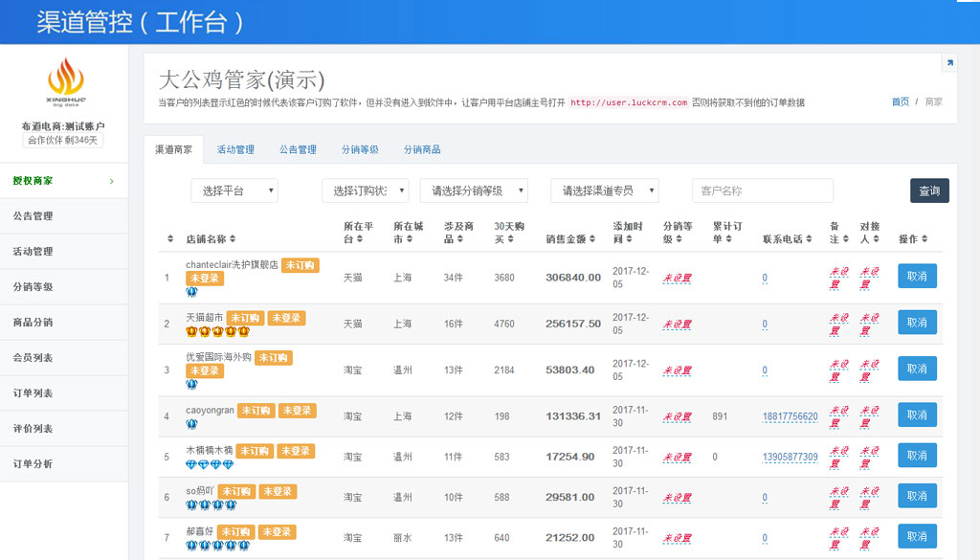Screen dimensions: 980x560
Task: Sort by the 分销等级 column sort icon
Action: click(679, 238)
